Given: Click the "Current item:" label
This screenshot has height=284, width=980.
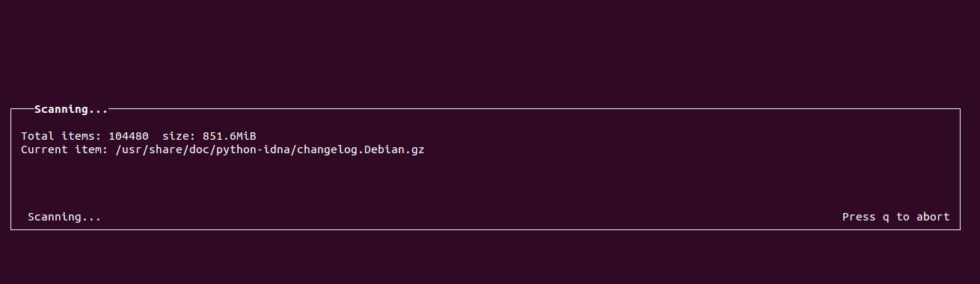Looking at the screenshot, I should point(64,149).
